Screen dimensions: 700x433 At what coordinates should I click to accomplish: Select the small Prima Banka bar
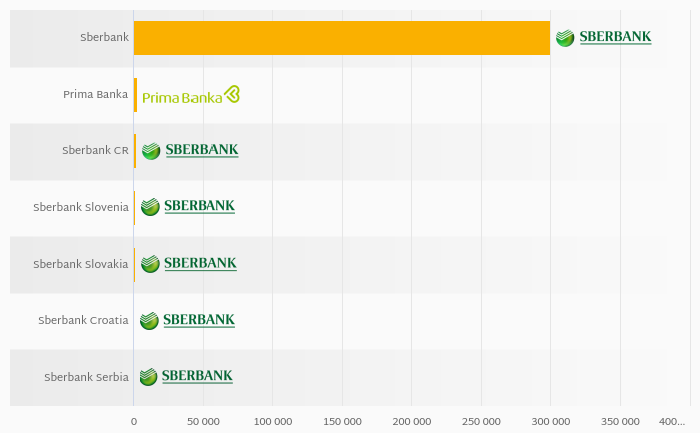click(x=135, y=95)
